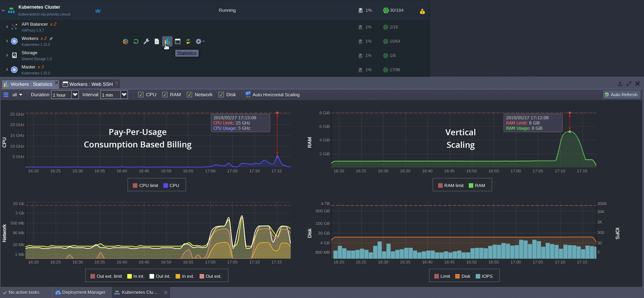Click the Workers Kubernetes wheel icon
Viewport: 644px width, 298px height.
point(14,41)
